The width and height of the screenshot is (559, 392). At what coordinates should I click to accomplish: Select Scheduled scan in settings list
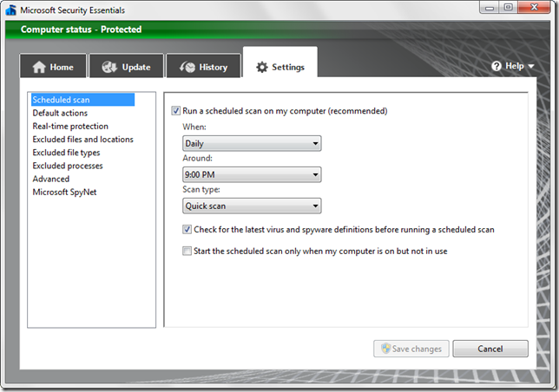point(82,100)
